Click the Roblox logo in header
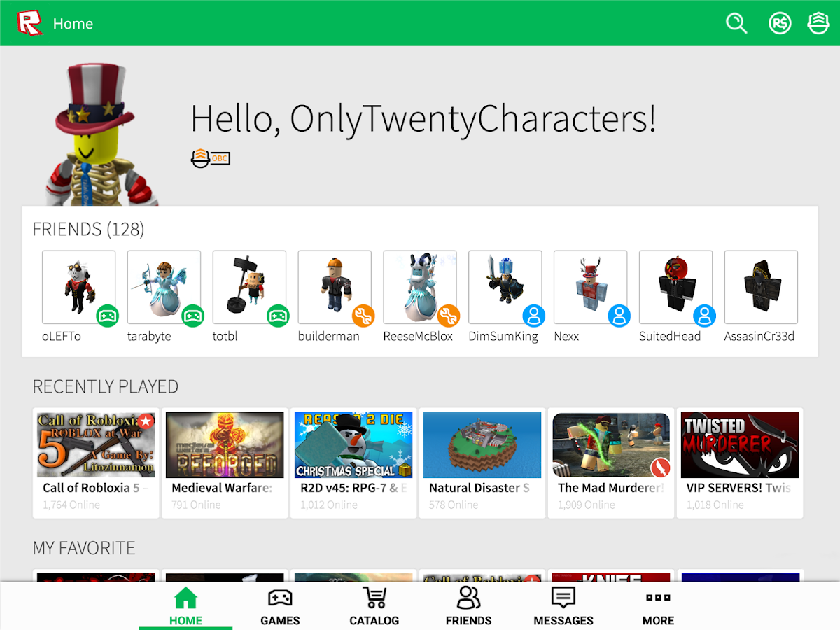This screenshot has width=840, height=630. point(29,23)
